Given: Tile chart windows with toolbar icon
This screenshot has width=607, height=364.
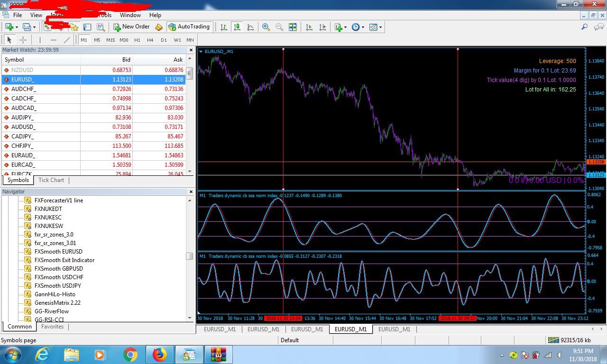Looking at the screenshot, I should pyautogui.click(x=293, y=27).
